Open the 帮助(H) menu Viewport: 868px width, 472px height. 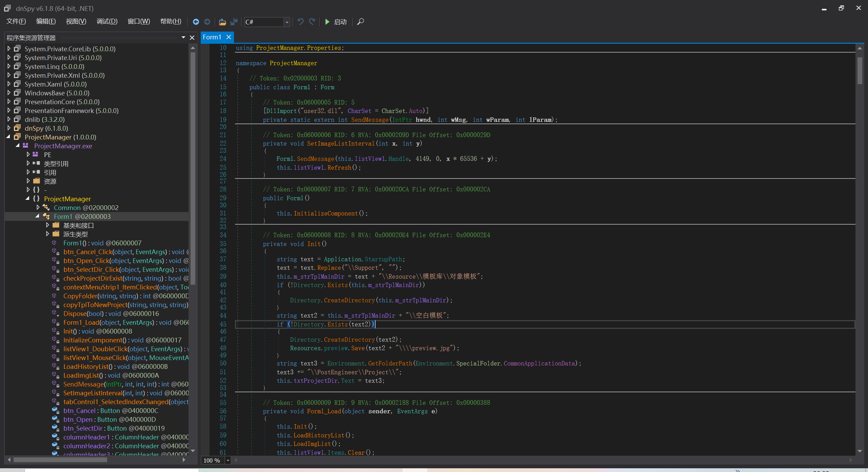tap(171, 21)
